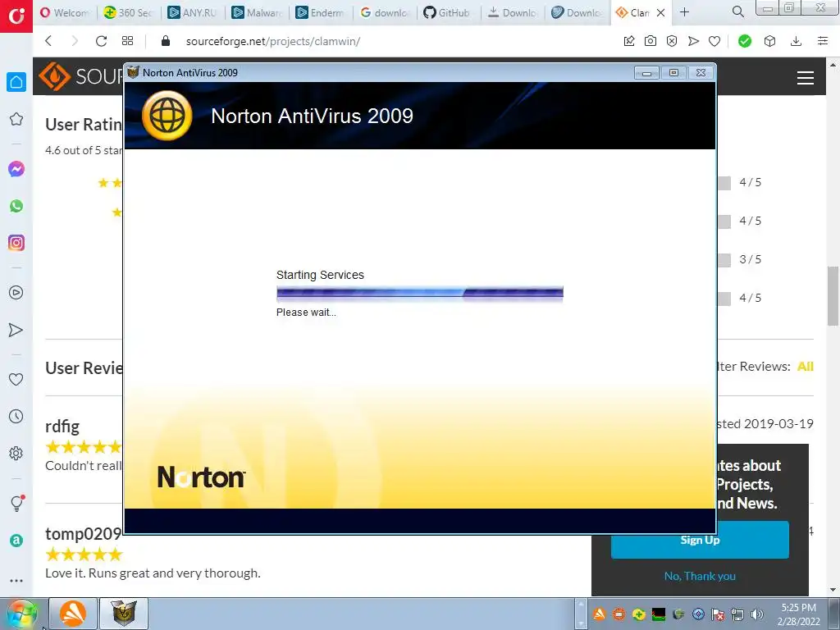Switch to the Enderman tab
This screenshot has width=840, height=630.
click(x=321, y=12)
